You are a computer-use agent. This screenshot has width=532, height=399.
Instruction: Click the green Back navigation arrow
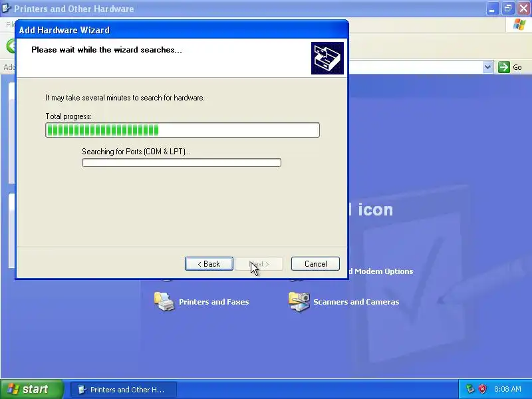pyautogui.click(x=11, y=46)
